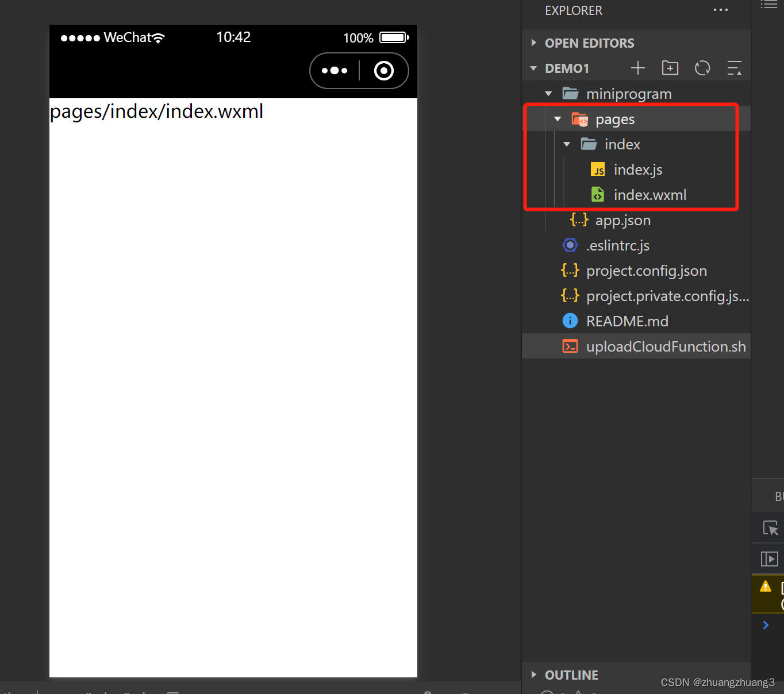Click the README info icon
This screenshot has height=694, width=784.
(570, 321)
